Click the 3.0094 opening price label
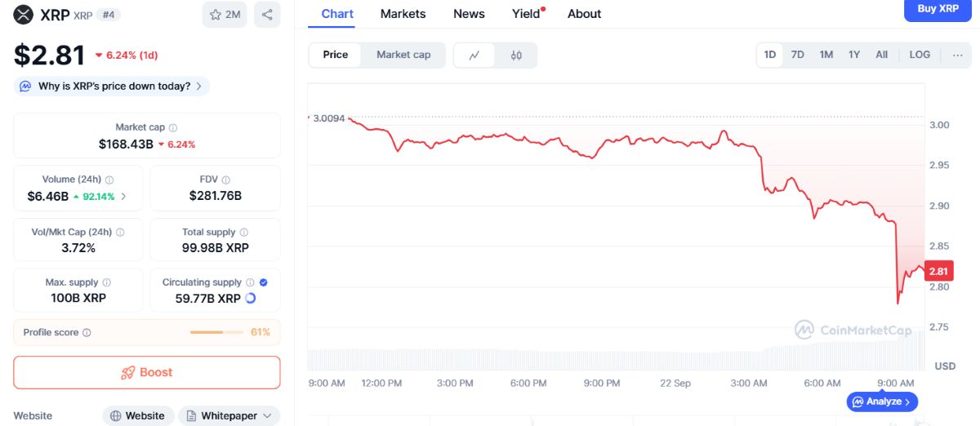The width and height of the screenshot is (980, 426). click(330, 118)
